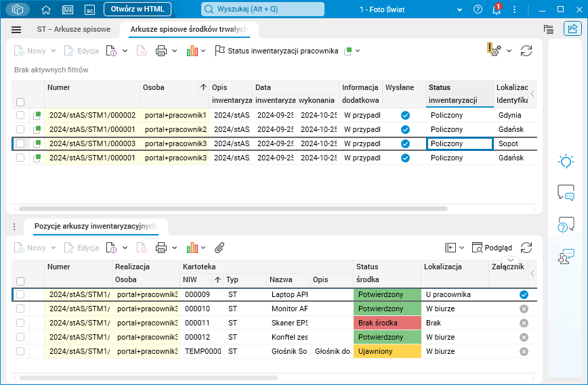Click the Podgląd button
The image size is (588, 385).
coord(492,248)
